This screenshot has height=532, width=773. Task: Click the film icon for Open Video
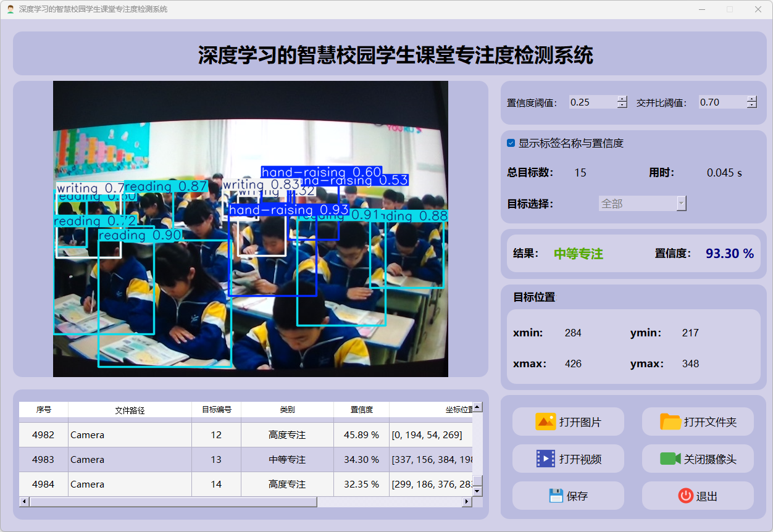[x=545, y=459]
